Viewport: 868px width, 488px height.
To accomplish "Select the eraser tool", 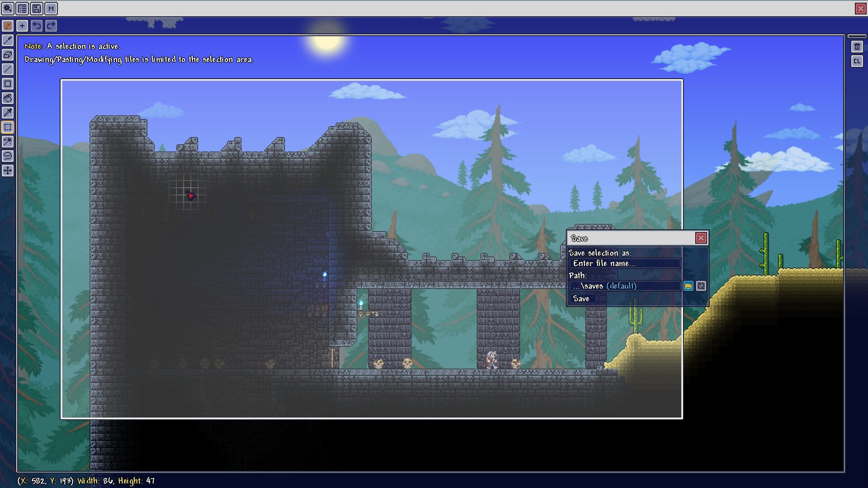I will 8,55.
